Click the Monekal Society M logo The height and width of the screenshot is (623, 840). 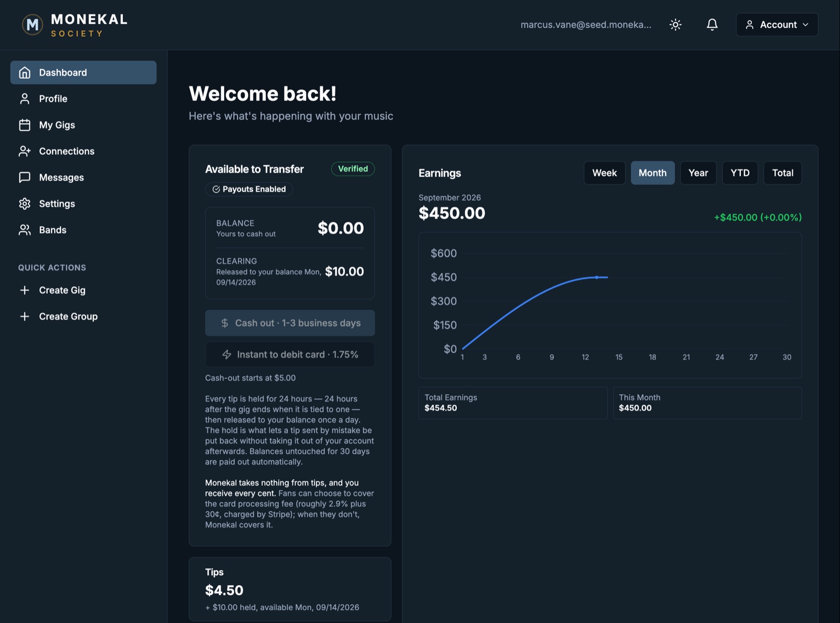coord(33,25)
